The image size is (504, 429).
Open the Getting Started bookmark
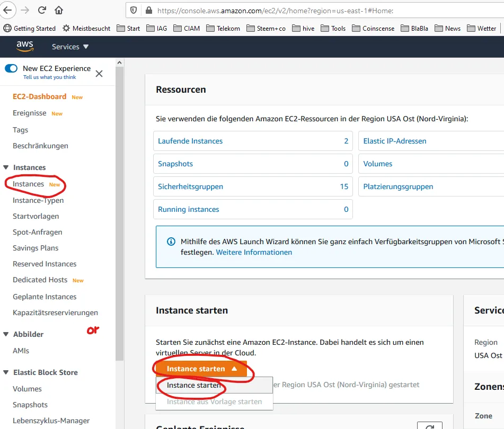pos(30,28)
